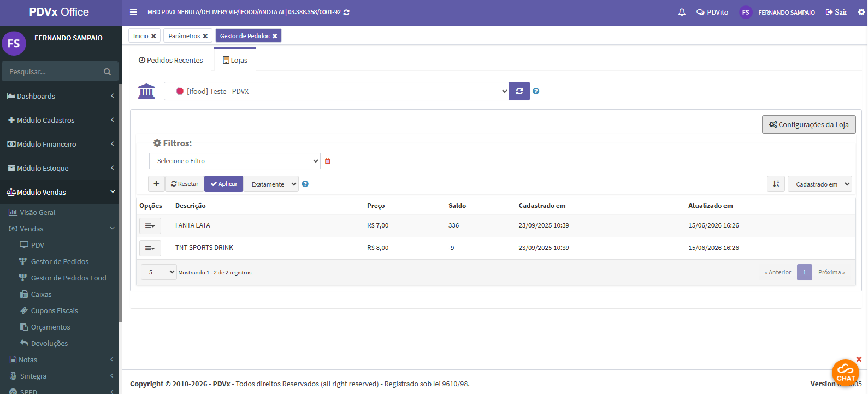
Task: Open the Cadastrado em sort dropdown
Action: (x=819, y=184)
